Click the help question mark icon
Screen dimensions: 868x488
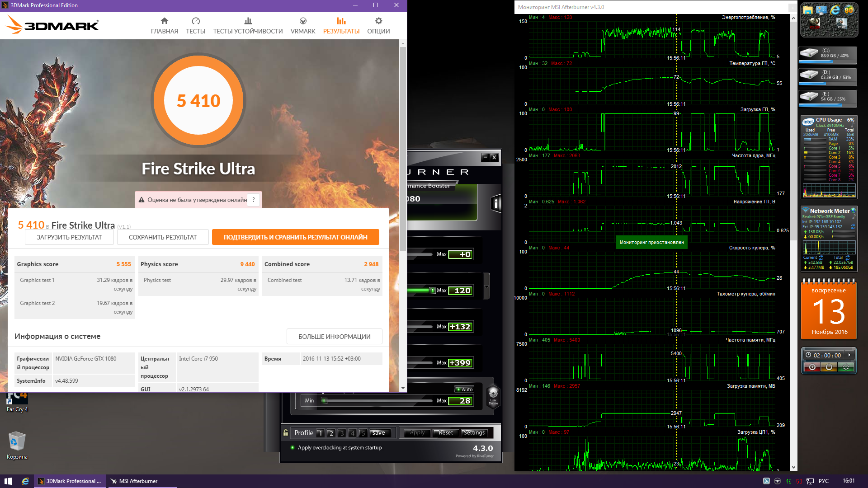click(254, 200)
